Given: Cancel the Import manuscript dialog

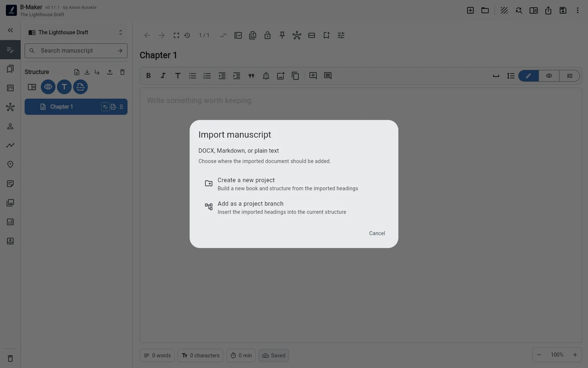Looking at the screenshot, I should pyautogui.click(x=377, y=233).
